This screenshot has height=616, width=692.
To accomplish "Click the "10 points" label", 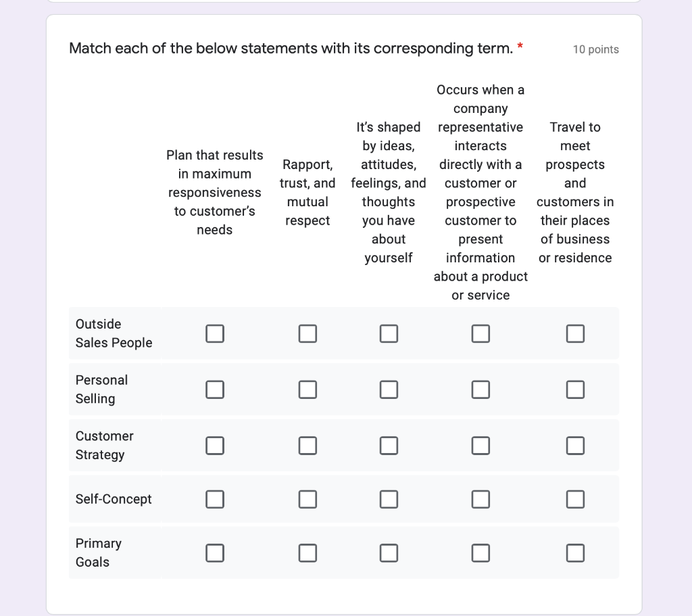I will (x=595, y=49).
